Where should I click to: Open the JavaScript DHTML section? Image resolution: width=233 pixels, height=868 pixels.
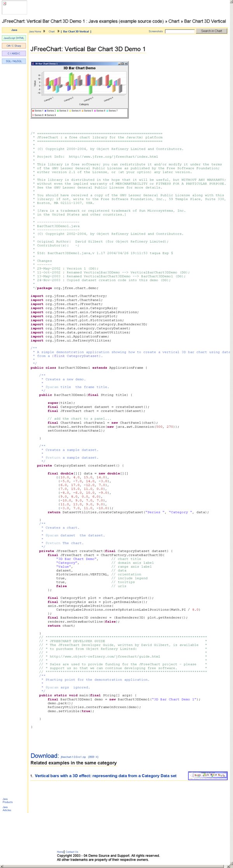pyautogui.click(x=14, y=38)
